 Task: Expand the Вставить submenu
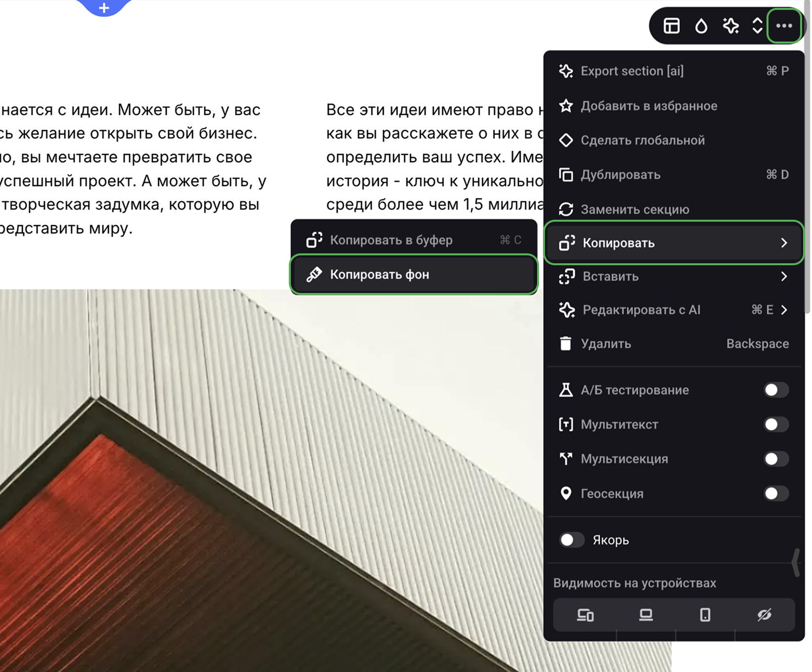coord(674,277)
